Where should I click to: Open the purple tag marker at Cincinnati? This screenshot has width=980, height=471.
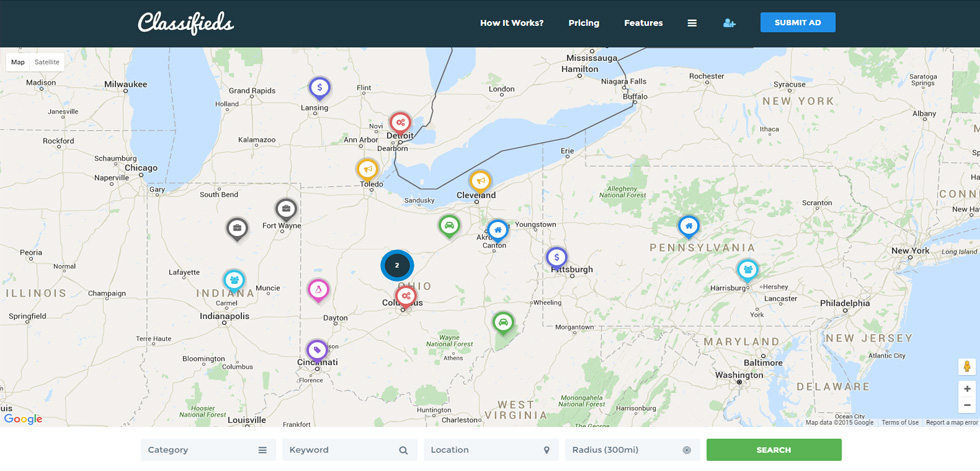[317, 350]
